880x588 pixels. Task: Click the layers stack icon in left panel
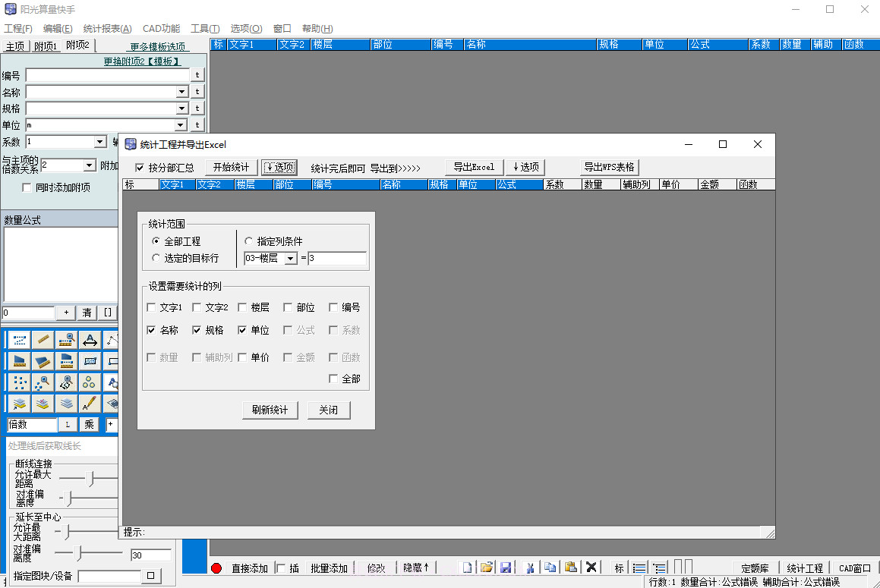[x=67, y=402]
